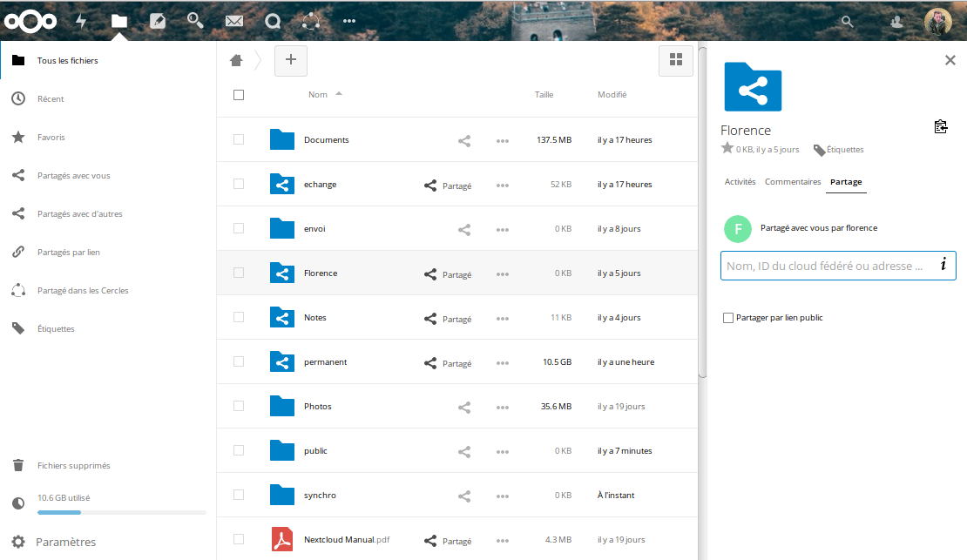
Task: Open the Mail app envelope icon
Action: click(233, 21)
